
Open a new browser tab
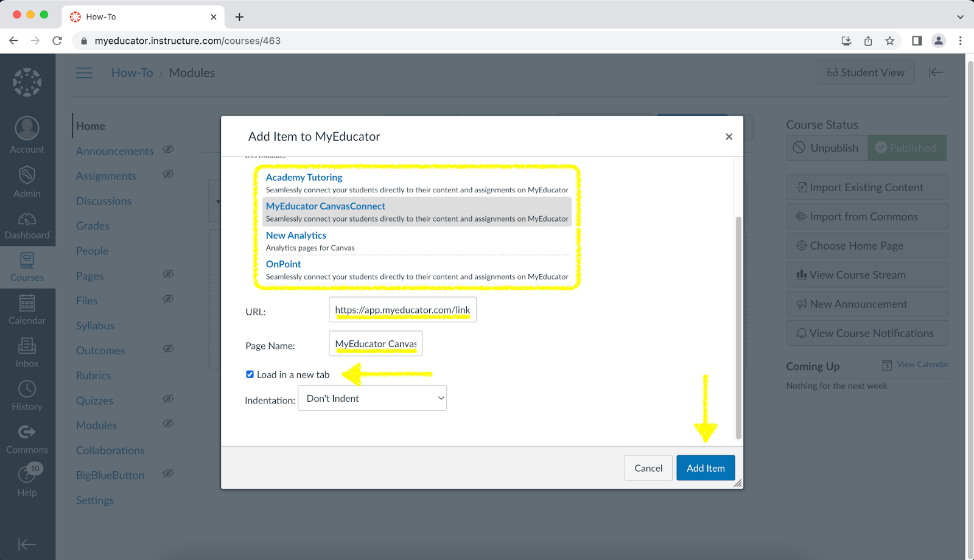click(239, 17)
